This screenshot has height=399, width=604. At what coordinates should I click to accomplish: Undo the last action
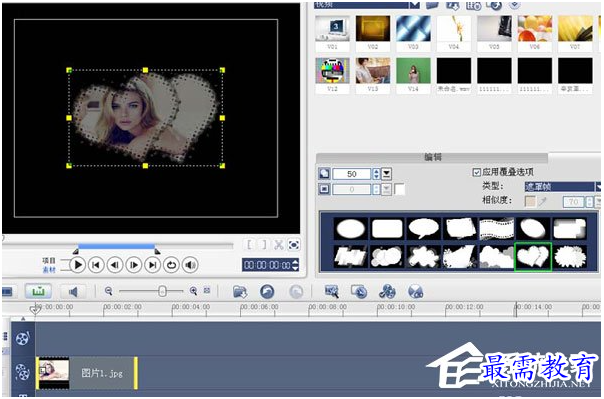coord(267,292)
